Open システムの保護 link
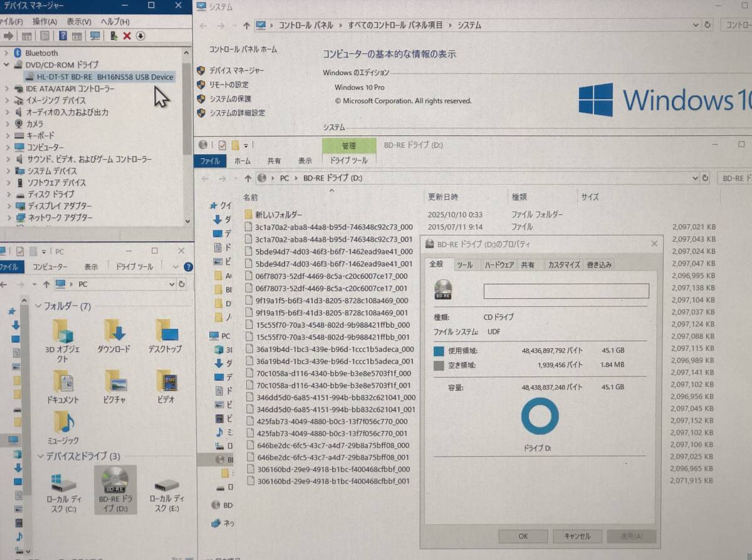 click(x=230, y=99)
